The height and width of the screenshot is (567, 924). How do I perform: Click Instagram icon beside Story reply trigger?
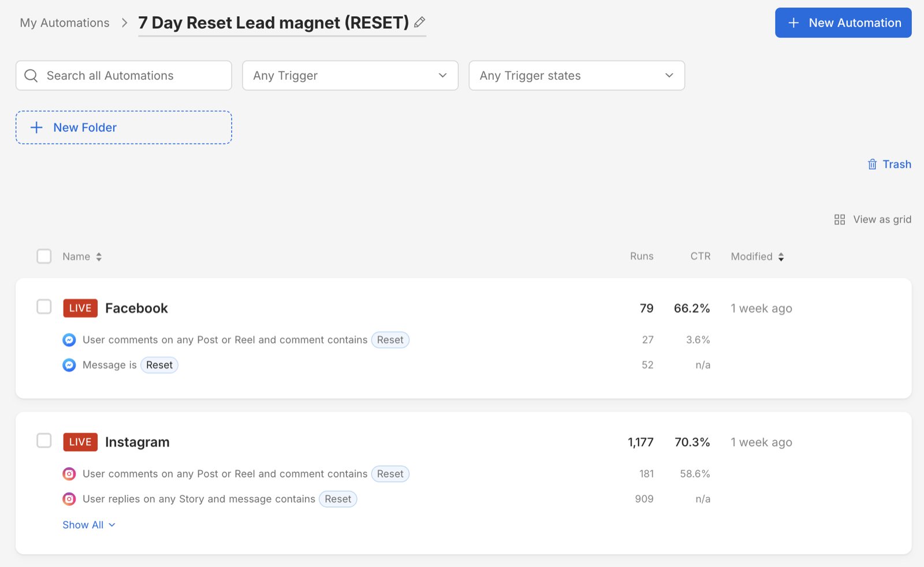coord(69,499)
